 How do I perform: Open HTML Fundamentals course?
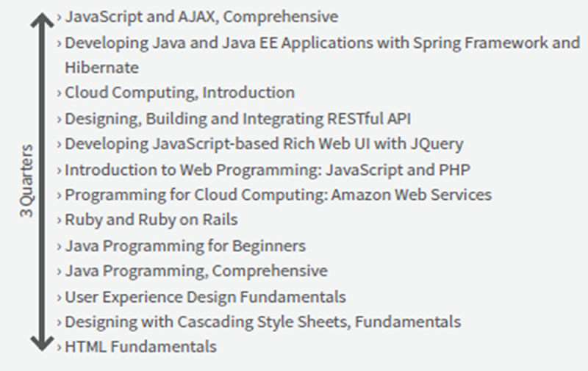[x=140, y=347]
